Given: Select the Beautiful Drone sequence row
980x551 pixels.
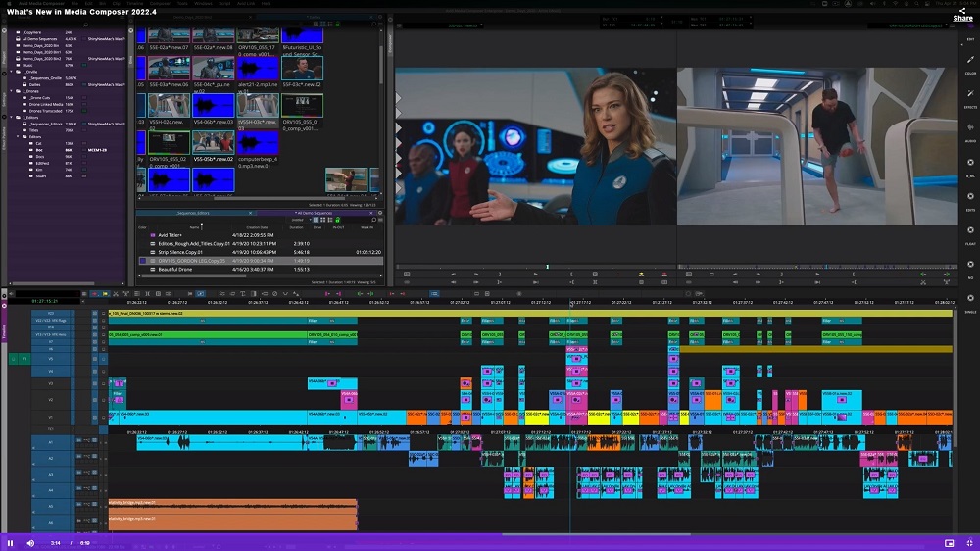Looking at the screenshot, I should coord(260,269).
